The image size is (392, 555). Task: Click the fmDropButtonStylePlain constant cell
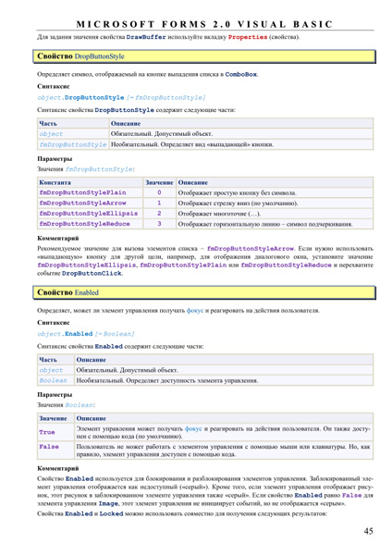coord(91,192)
